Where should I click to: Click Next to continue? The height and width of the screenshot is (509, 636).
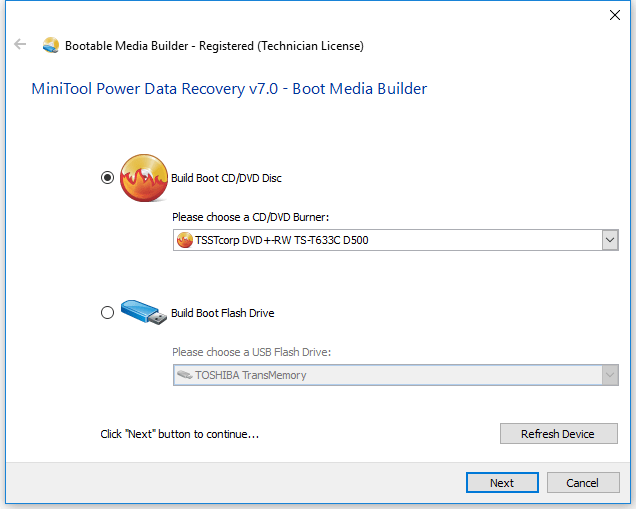pyautogui.click(x=502, y=483)
